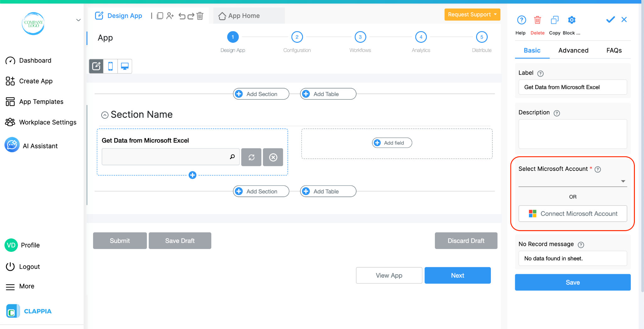Click the trash icon in top toolbar
This screenshot has height=329, width=644.
(x=200, y=16)
